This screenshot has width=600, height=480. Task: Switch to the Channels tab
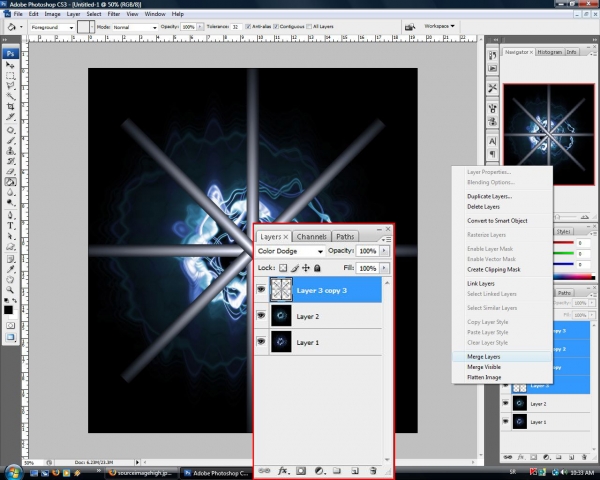pos(311,237)
